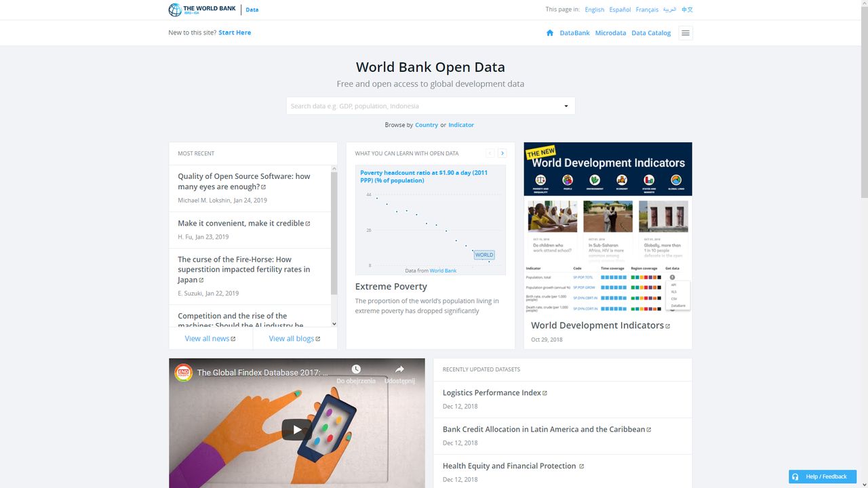Open World Development Indicators banner image

pyautogui.click(x=608, y=228)
